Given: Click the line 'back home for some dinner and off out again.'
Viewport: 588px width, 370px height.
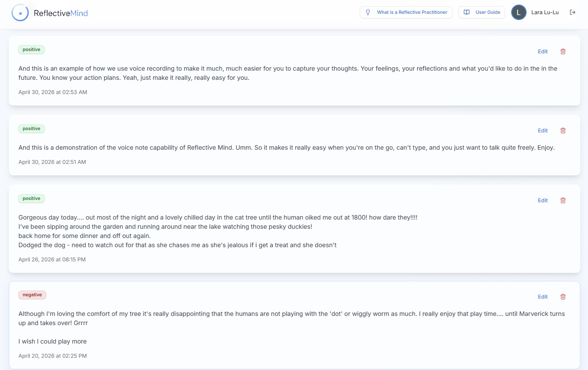Looking at the screenshot, I should click(x=84, y=236).
